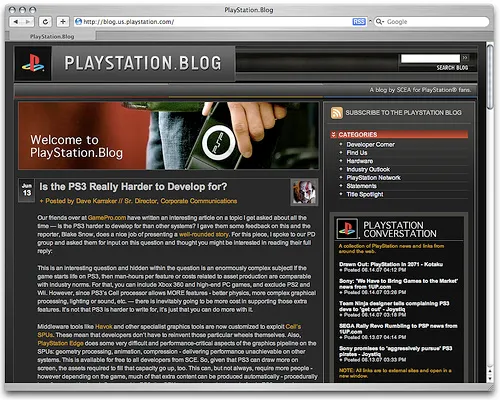500x400 pixels.
Task: Click the post author avatar thumbnail
Action: click(x=304, y=192)
